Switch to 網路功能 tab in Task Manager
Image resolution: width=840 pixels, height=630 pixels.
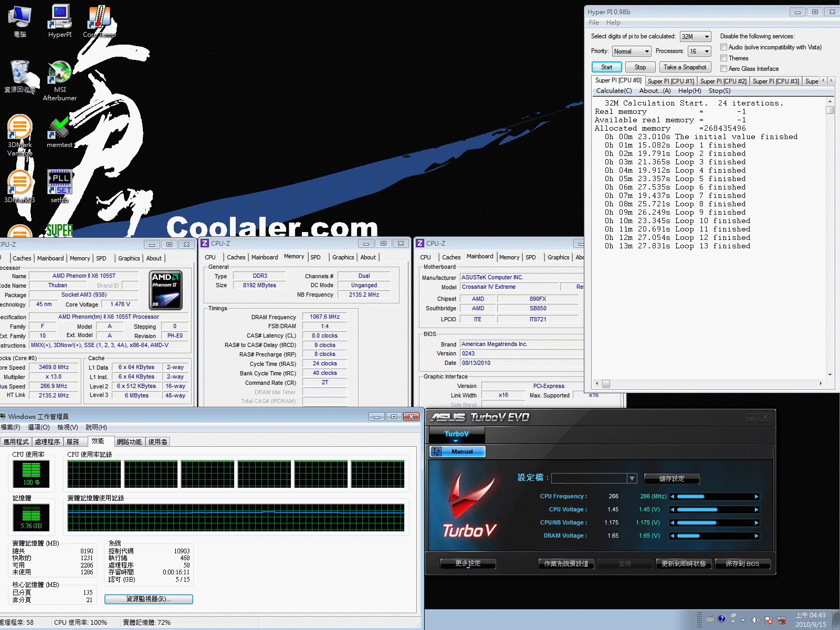tap(129, 442)
